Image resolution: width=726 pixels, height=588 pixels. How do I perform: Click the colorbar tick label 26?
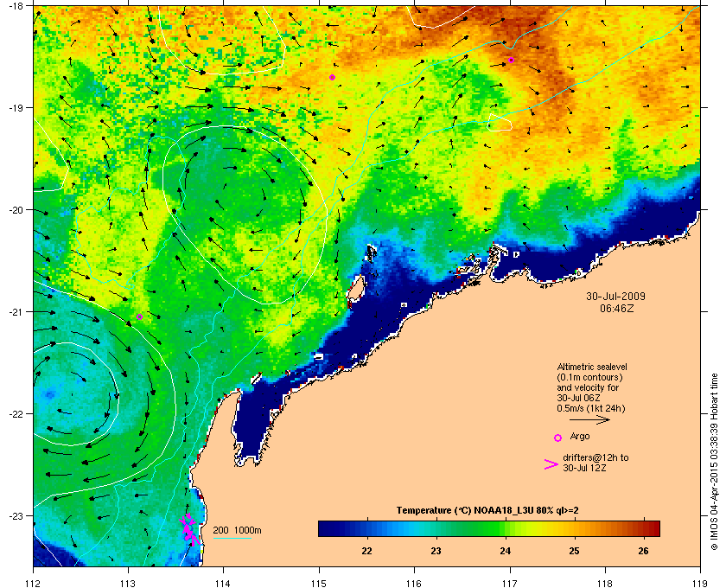tap(643, 551)
